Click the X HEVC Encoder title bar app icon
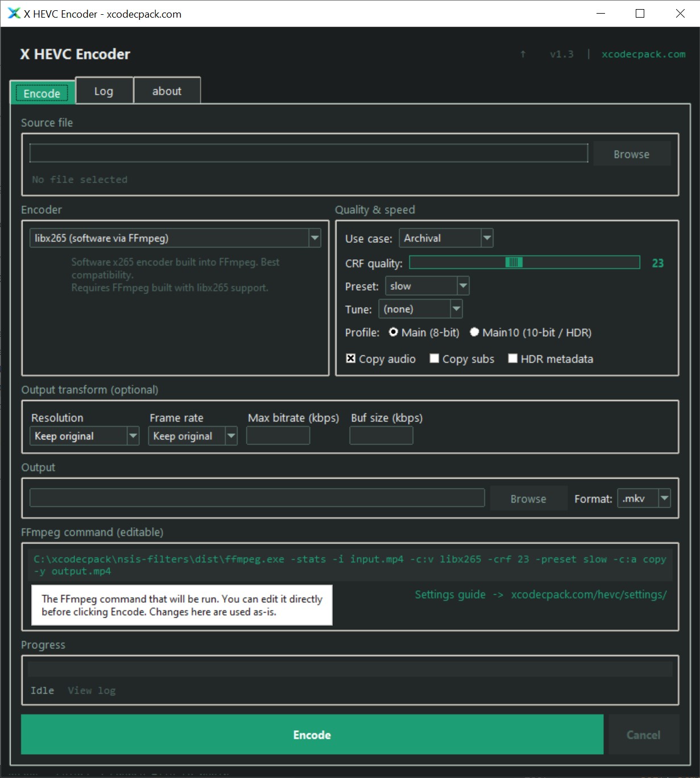Viewport: 700px width, 778px height. click(14, 13)
